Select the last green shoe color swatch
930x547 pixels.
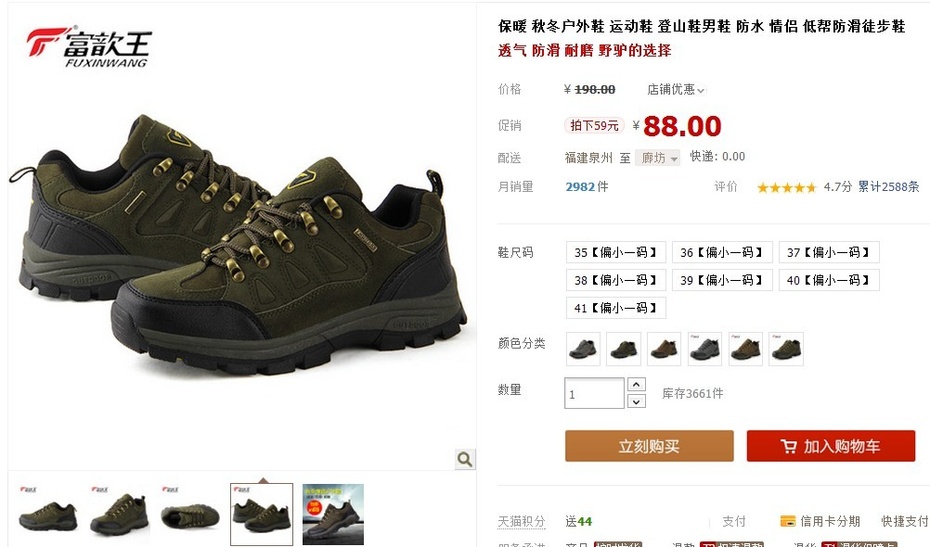[x=786, y=349]
